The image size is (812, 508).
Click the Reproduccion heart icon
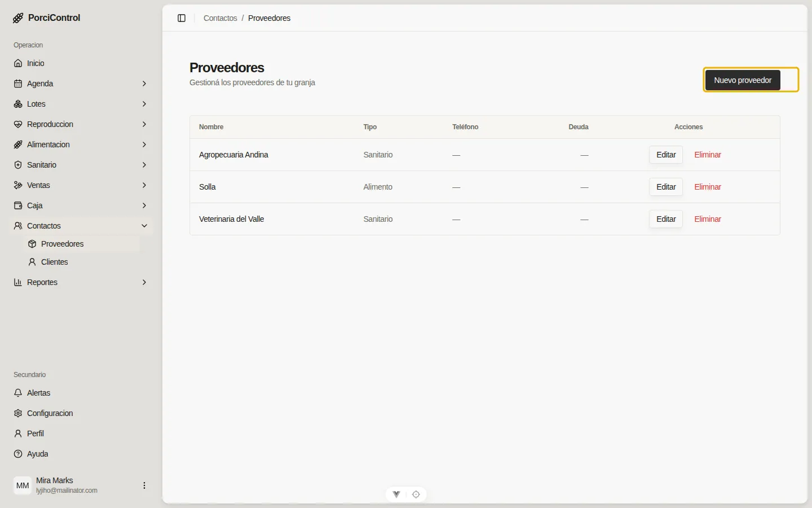click(18, 124)
